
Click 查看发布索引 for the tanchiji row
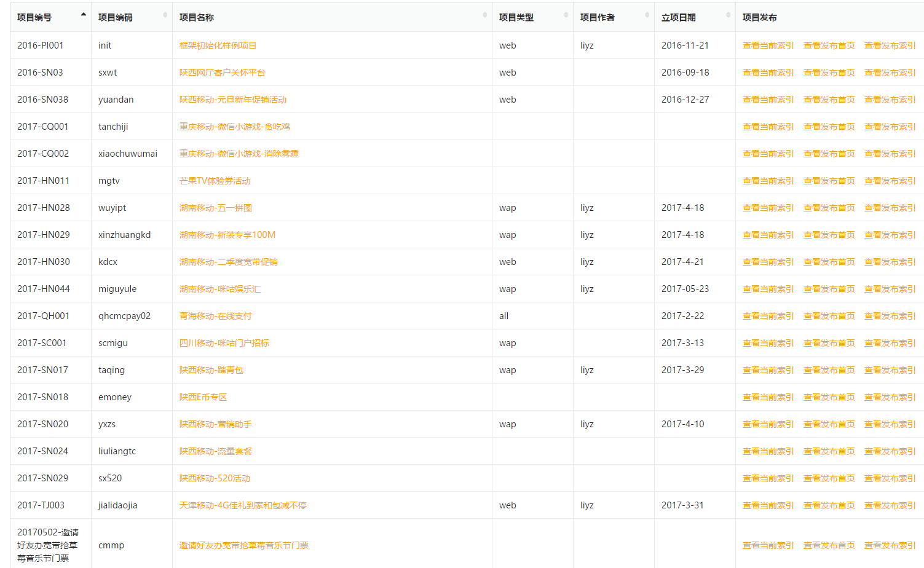click(890, 127)
